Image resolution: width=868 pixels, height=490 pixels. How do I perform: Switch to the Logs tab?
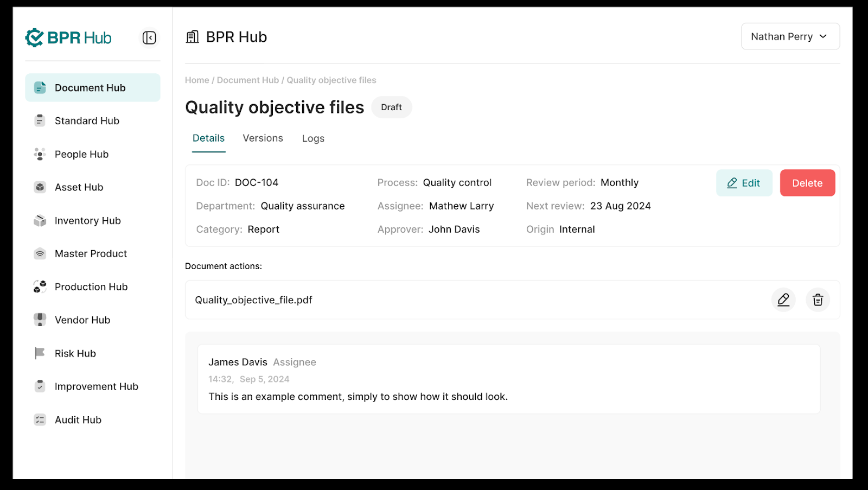(314, 138)
